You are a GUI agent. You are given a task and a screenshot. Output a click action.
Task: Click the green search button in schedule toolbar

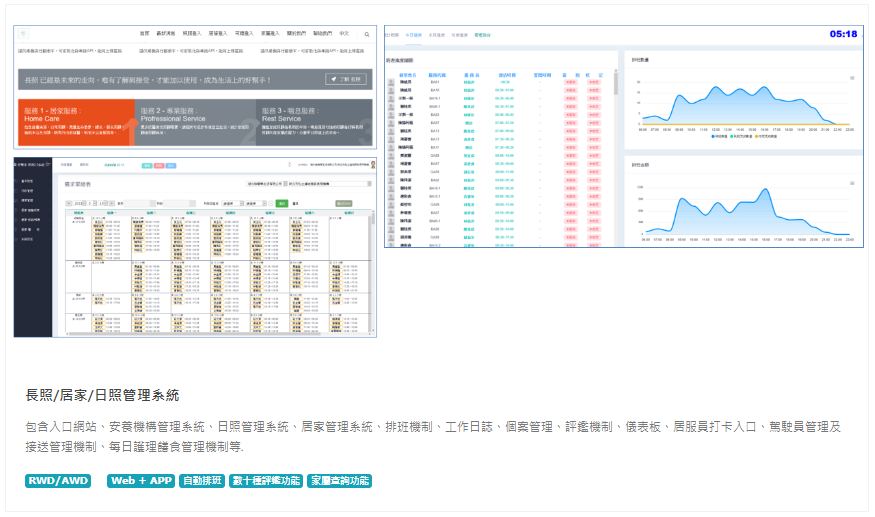tap(282, 202)
